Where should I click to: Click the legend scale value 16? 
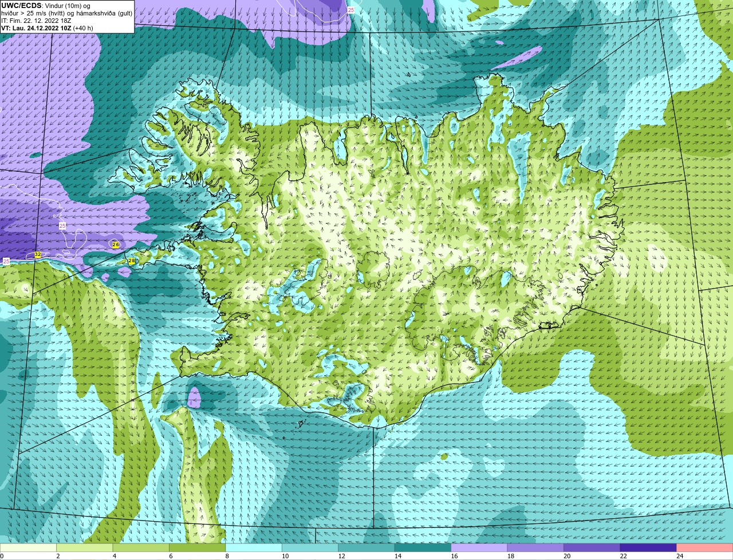pos(454,556)
